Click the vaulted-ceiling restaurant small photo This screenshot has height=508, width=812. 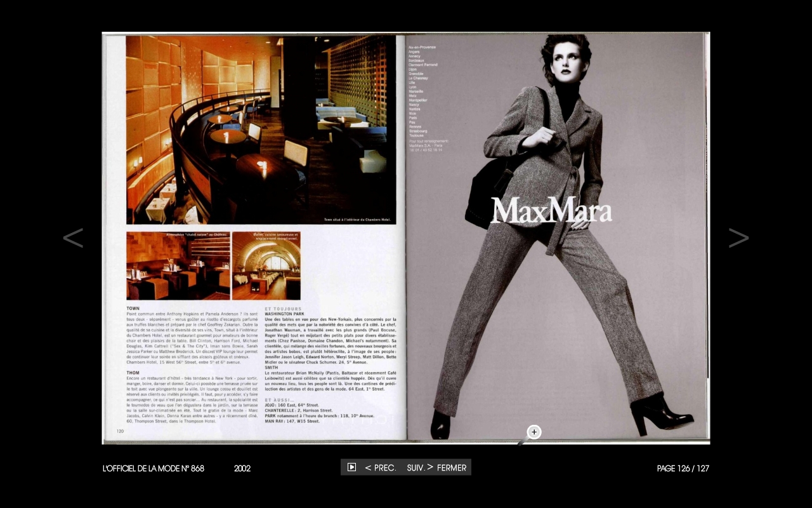point(266,265)
